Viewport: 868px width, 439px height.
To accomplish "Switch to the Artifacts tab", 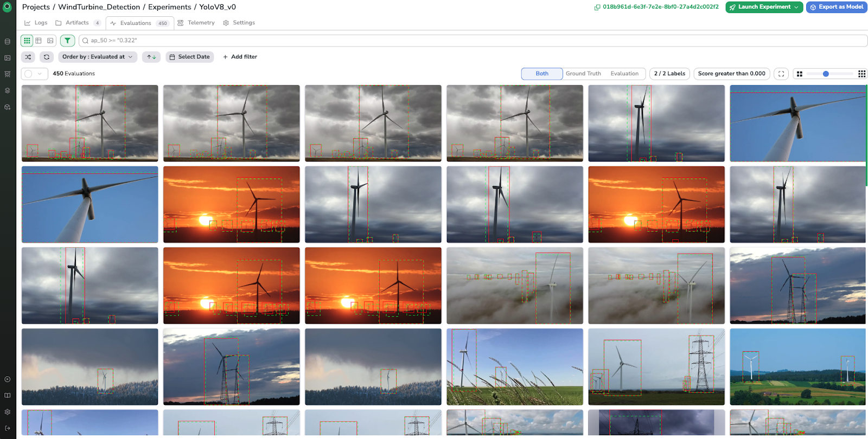I will (x=78, y=23).
